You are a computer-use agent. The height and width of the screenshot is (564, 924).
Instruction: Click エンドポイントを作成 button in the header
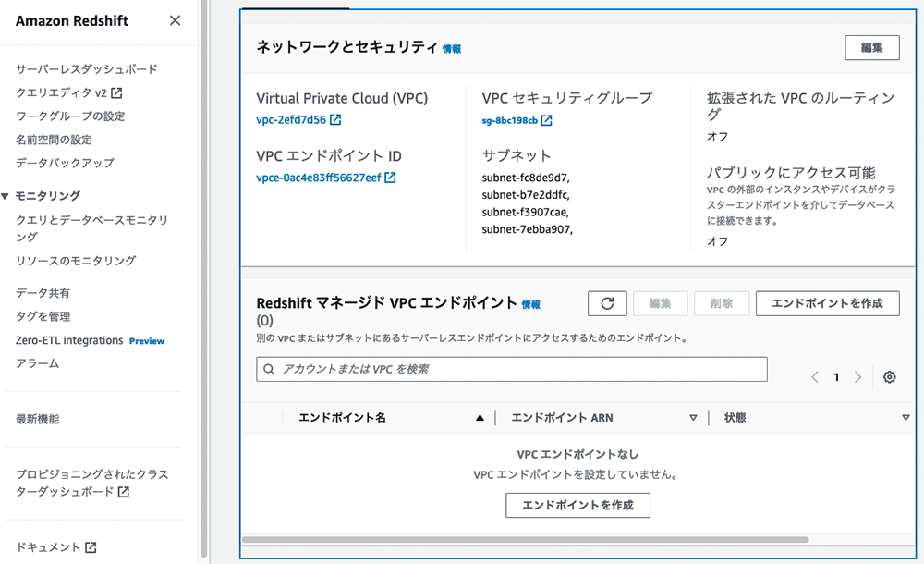point(827,303)
